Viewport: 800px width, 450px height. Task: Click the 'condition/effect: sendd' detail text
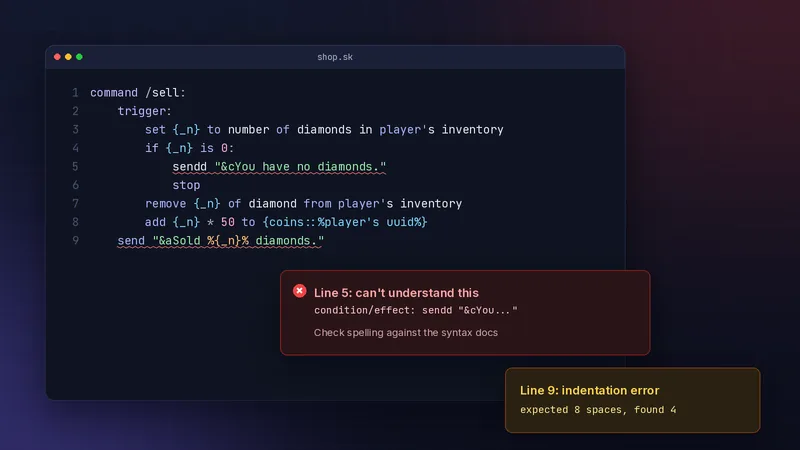pyautogui.click(x=416, y=310)
